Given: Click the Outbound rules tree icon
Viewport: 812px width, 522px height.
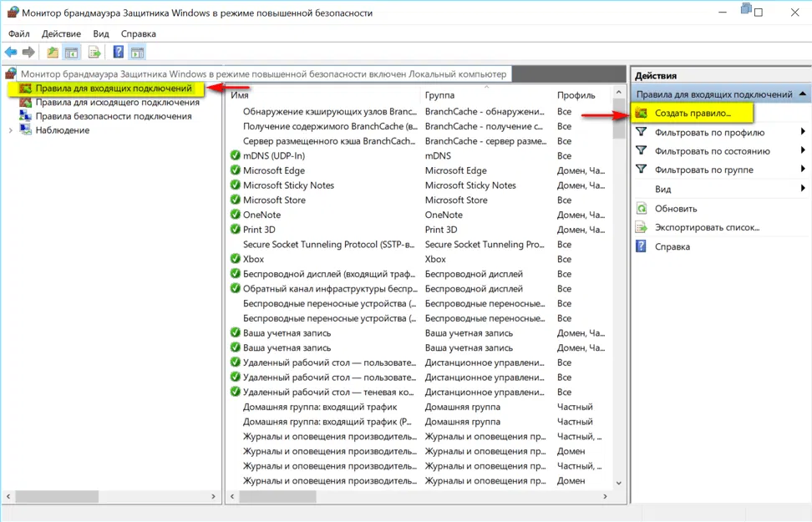Looking at the screenshot, I should tap(25, 102).
